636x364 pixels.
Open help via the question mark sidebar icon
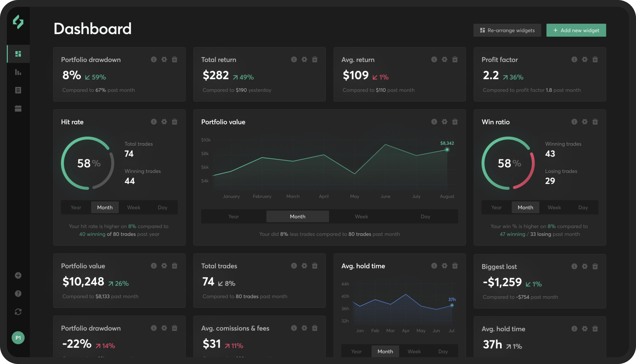point(18,294)
